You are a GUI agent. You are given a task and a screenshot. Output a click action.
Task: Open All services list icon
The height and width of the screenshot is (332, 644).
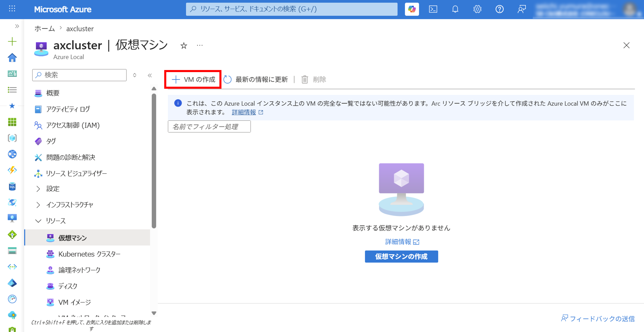[x=12, y=90]
